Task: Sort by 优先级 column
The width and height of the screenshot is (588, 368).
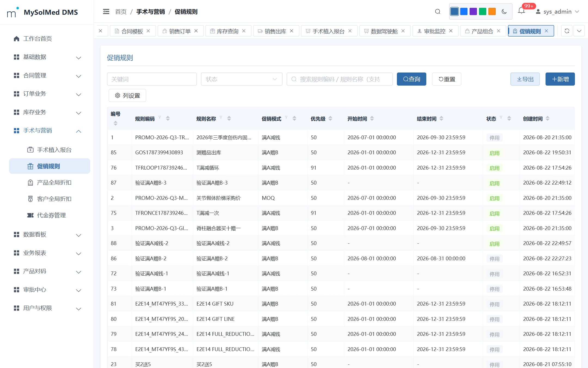Action: (x=330, y=118)
